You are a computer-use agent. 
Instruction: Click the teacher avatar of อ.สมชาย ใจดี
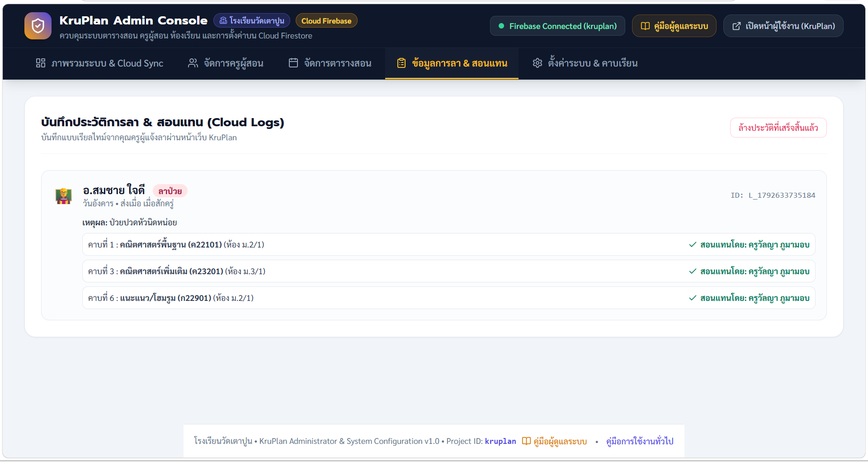(64, 196)
